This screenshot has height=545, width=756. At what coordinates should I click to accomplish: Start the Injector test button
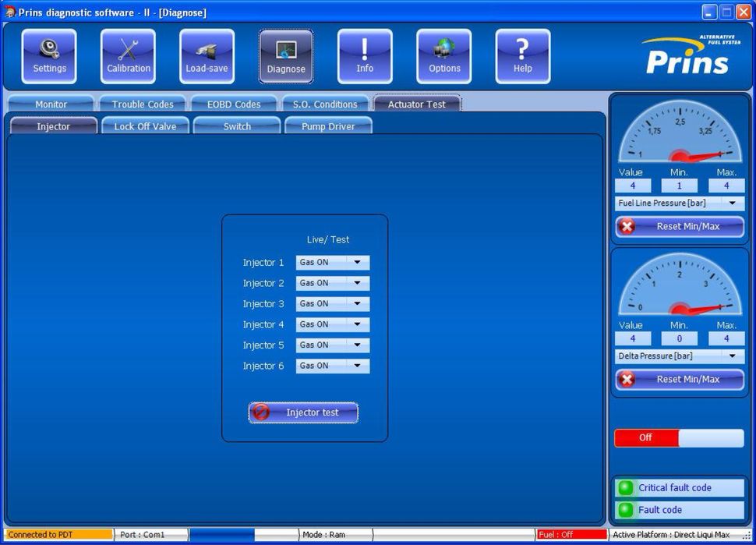(x=303, y=412)
